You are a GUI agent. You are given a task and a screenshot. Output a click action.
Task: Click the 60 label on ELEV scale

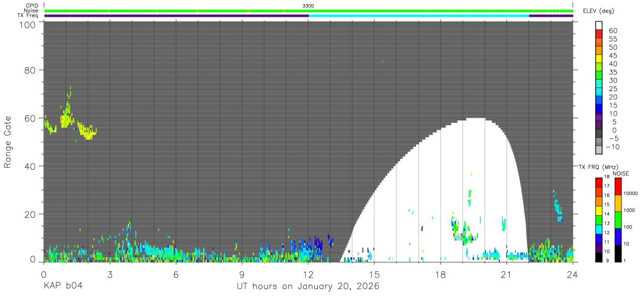[x=613, y=30]
